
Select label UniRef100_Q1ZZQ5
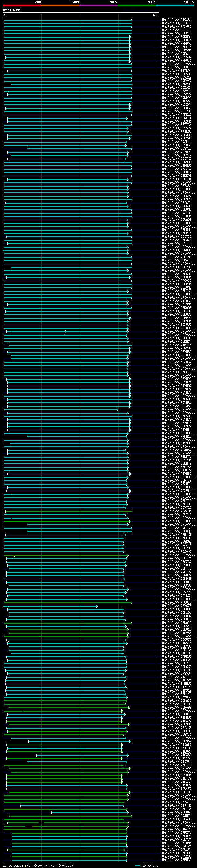click(x=177, y=511)
